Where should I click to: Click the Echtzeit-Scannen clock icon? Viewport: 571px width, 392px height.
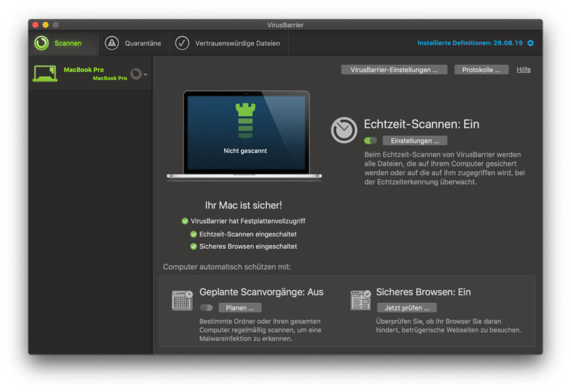pos(343,130)
